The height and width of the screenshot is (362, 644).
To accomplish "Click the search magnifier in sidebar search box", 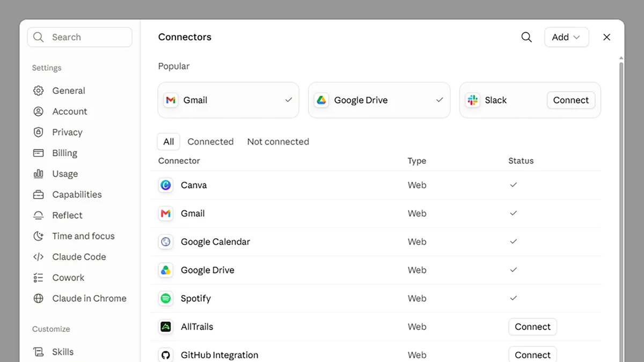I will (x=38, y=37).
